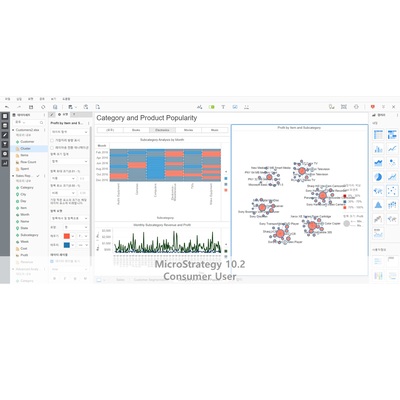Click the save icon in toolbar
The width and height of the screenshot is (400, 400).
(x=31, y=107)
